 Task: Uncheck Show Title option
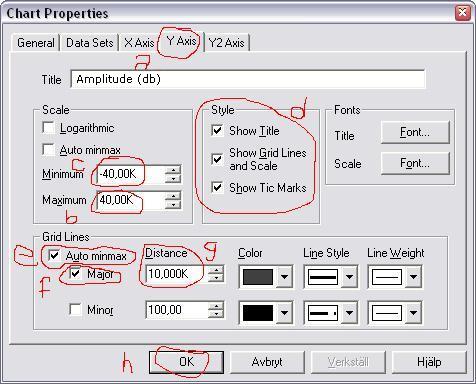(217, 130)
